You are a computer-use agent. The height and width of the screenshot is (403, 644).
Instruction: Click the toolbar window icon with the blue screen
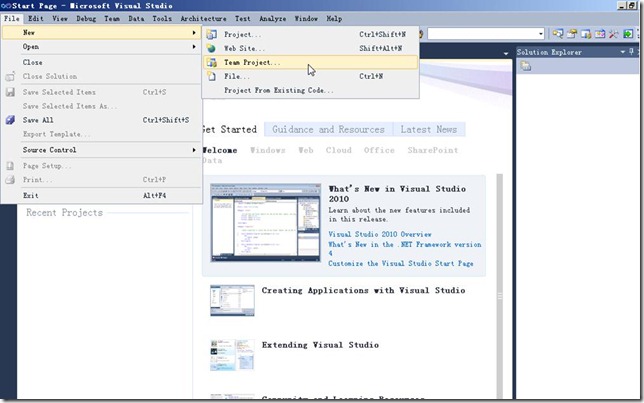point(586,34)
